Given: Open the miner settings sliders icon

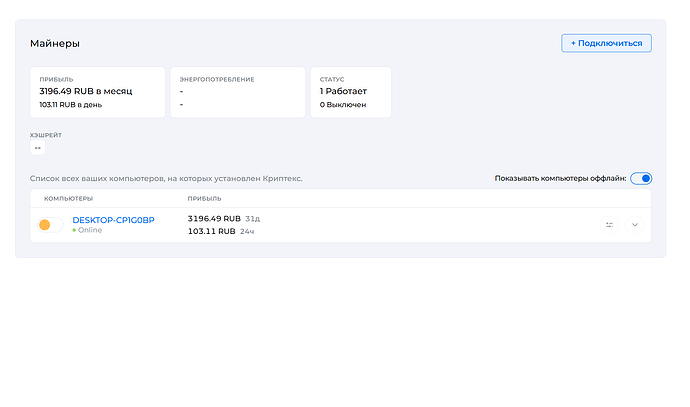Looking at the screenshot, I should [x=609, y=225].
